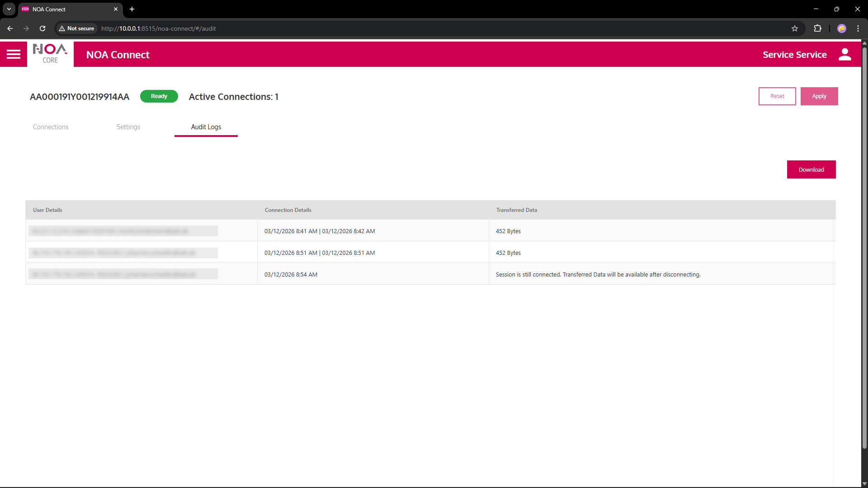The width and height of the screenshot is (868, 488).
Task: Reload the page
Action: click(42, 28)
